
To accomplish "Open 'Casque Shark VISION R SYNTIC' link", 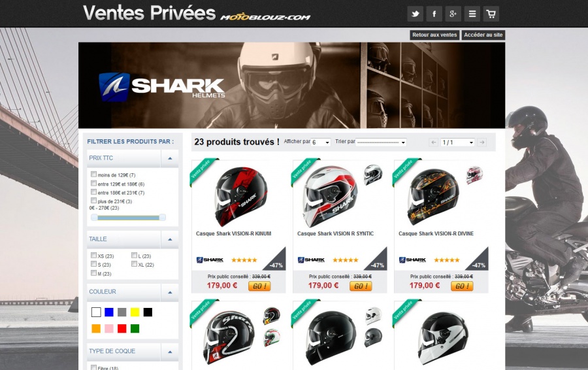I will (335, 233).
